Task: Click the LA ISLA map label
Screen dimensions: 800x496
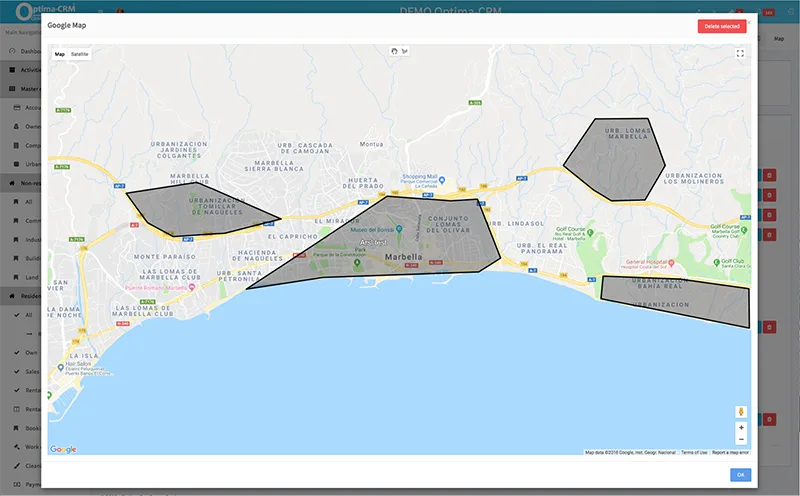Action: coord(84,356)
